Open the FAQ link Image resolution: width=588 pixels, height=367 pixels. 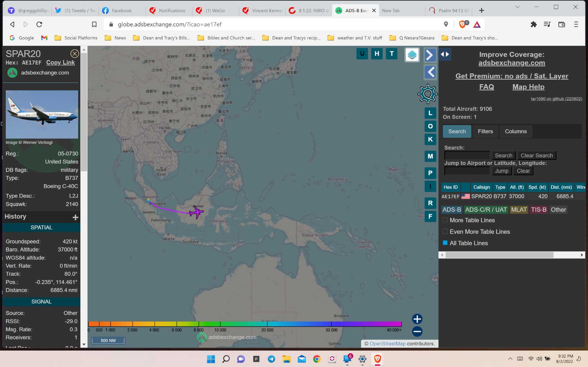coord(486,87)
